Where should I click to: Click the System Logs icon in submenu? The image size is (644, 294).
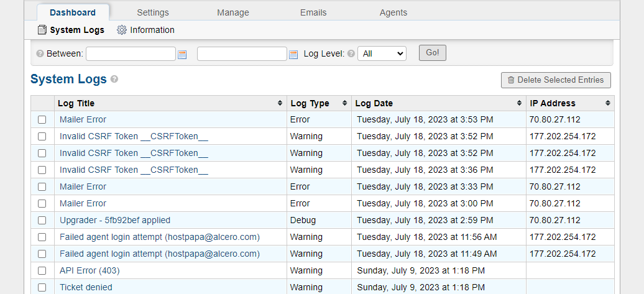(x=42, y=30)
